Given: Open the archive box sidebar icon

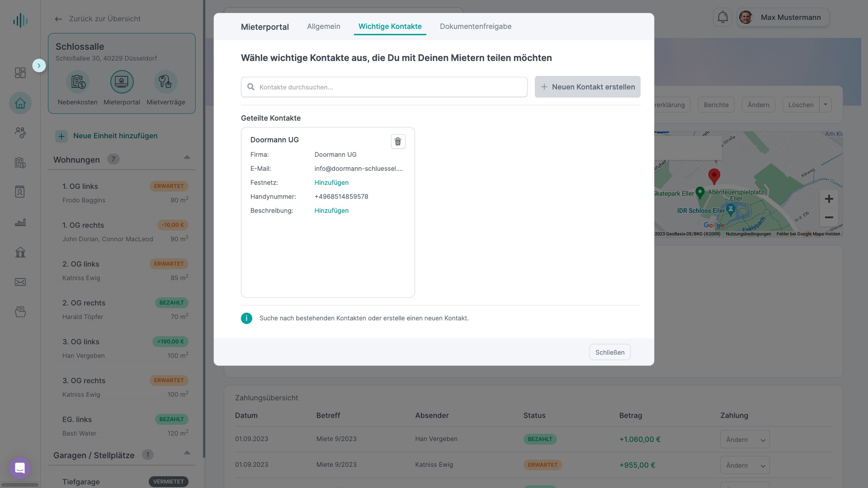Looking at the screenshot, I should point(20,312).
